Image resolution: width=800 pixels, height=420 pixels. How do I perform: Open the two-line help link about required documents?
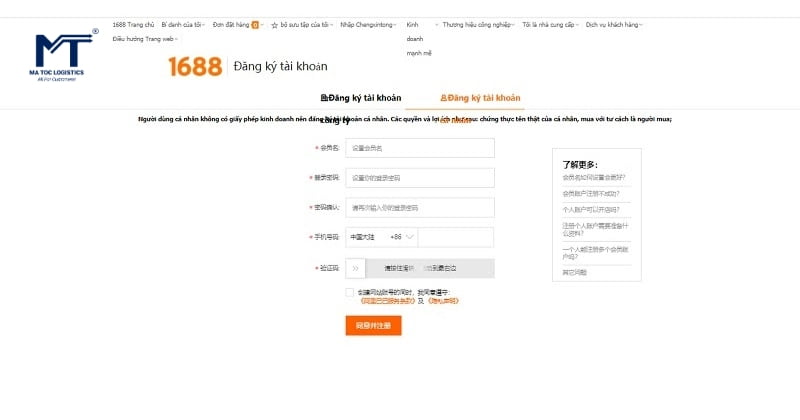coord(595,230)
